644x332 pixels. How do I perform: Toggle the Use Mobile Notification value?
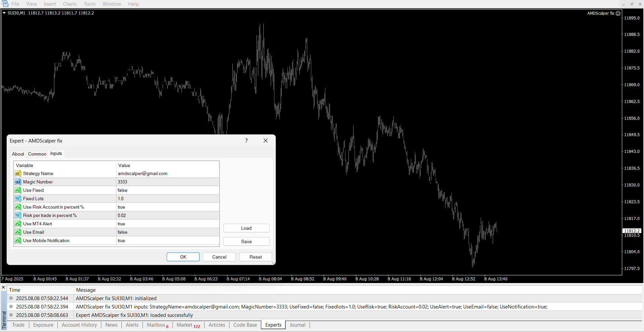point(167,240)
